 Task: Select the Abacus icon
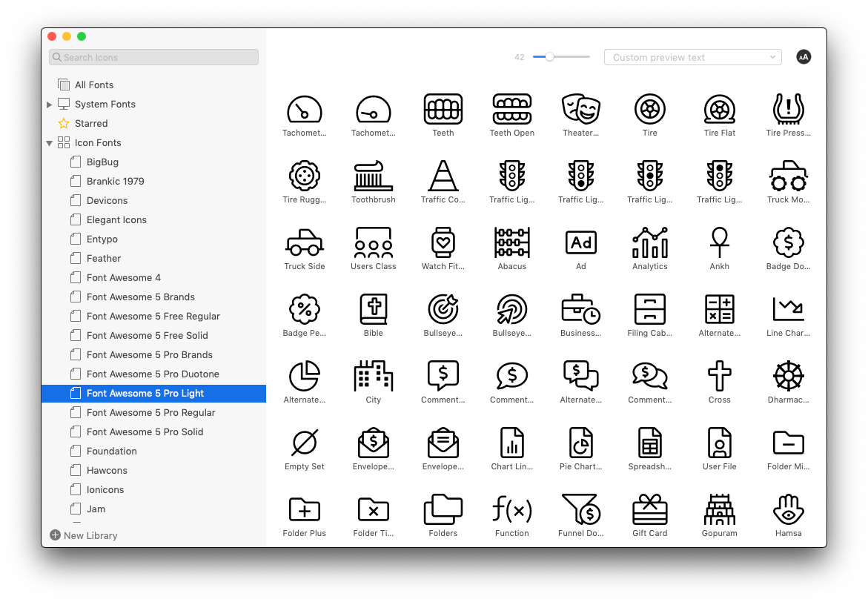[x=511, y=241]
